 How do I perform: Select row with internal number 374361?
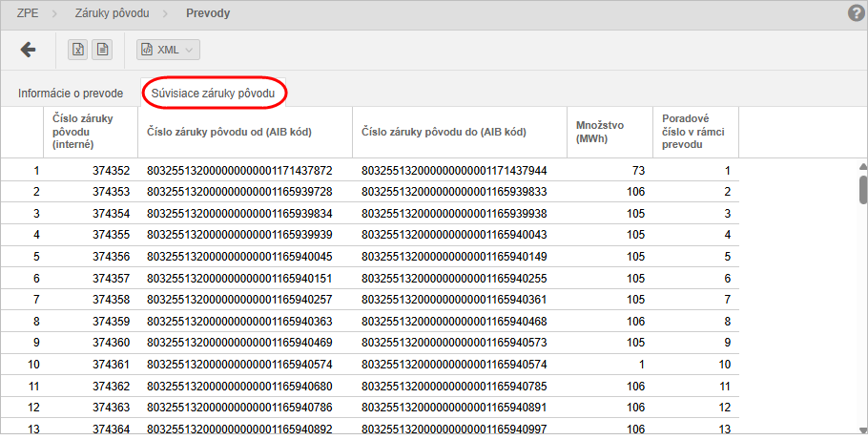111,364
